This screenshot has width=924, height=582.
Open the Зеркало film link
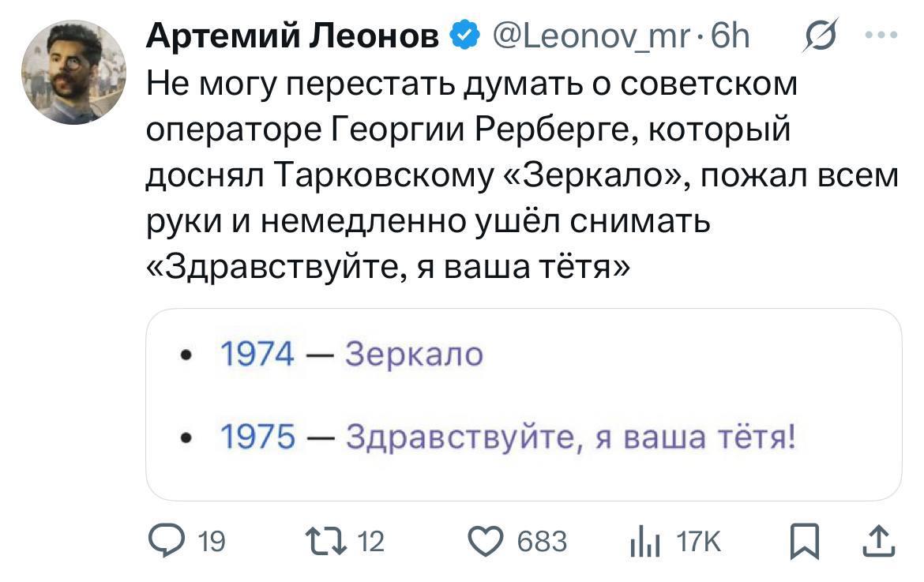pos(414,355)
